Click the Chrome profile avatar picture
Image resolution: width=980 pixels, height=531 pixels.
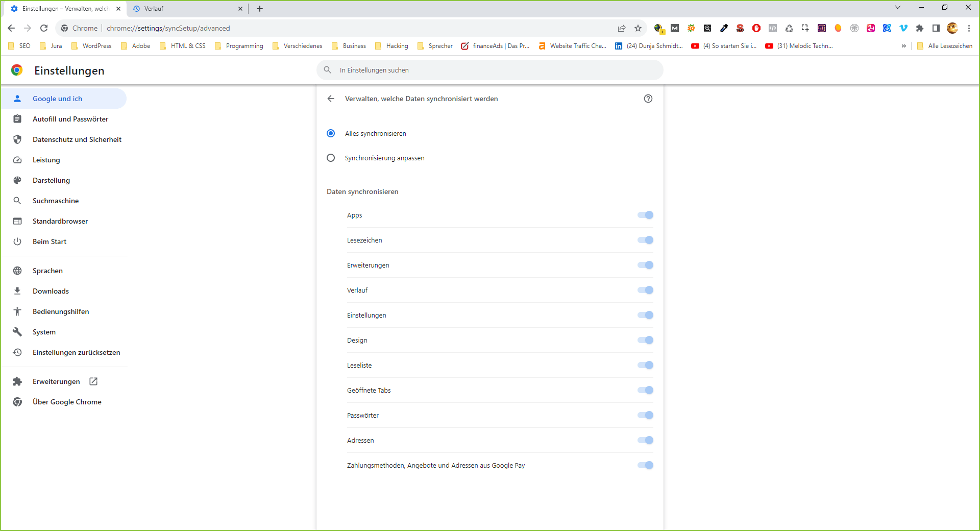click(952, 28)
